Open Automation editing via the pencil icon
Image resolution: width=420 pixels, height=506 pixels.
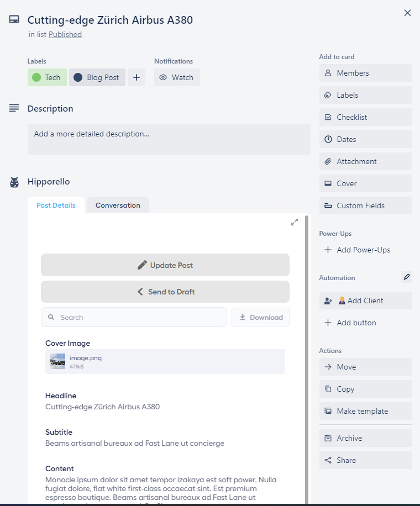tap(407, 277)
